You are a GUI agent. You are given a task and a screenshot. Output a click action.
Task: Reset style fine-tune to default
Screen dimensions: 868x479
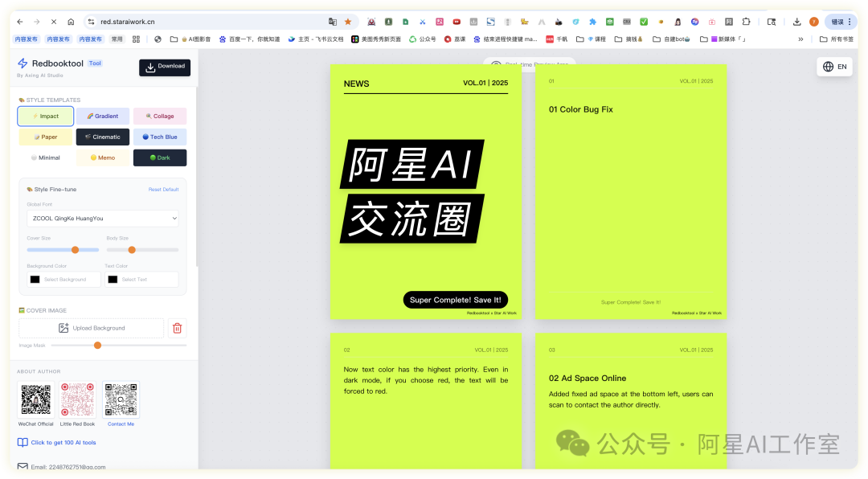pyautogui.click(x=163, y=190)
